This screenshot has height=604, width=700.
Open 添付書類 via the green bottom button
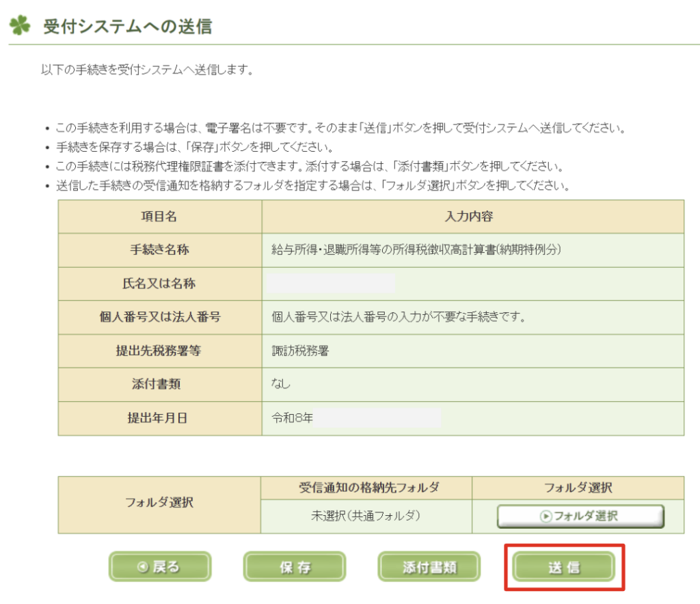(429, 567)
